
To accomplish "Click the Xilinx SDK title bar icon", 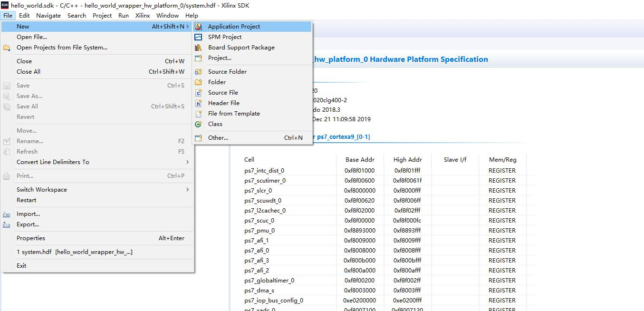I will click(x=4, y=5).
